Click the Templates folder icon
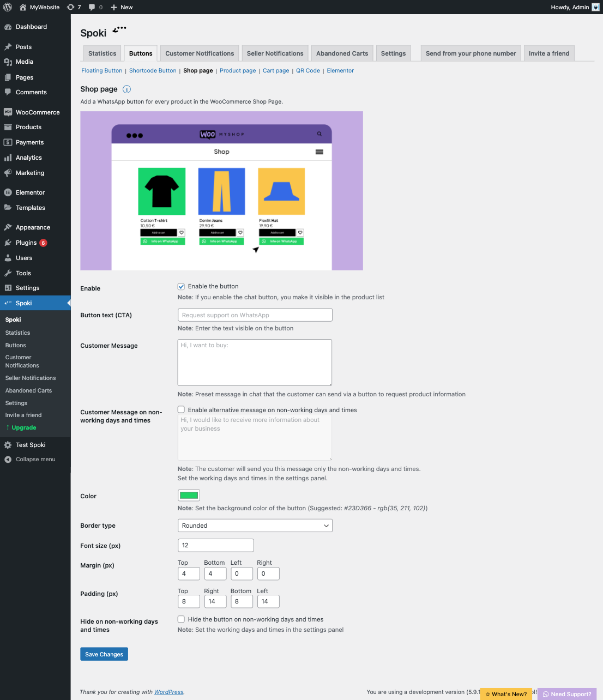 tap(8, 208)
